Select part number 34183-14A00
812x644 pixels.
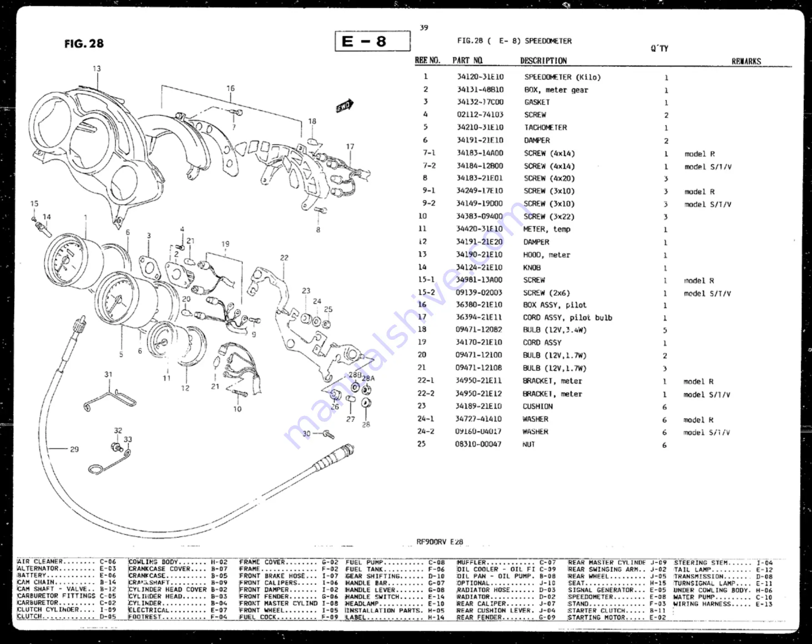[480, 154]
